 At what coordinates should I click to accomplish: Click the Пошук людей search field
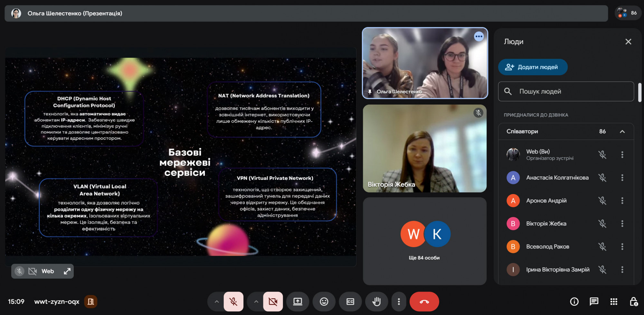point(566,91)
